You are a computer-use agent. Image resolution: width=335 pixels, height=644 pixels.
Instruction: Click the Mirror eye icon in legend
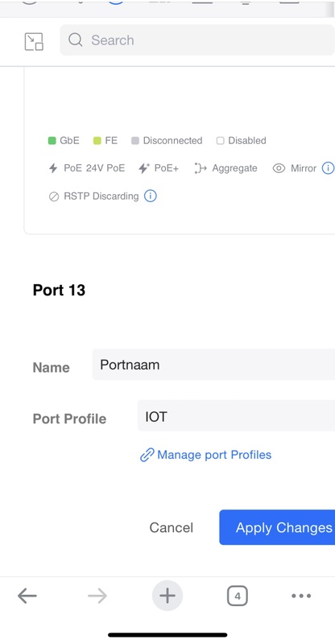coord(279,168)
